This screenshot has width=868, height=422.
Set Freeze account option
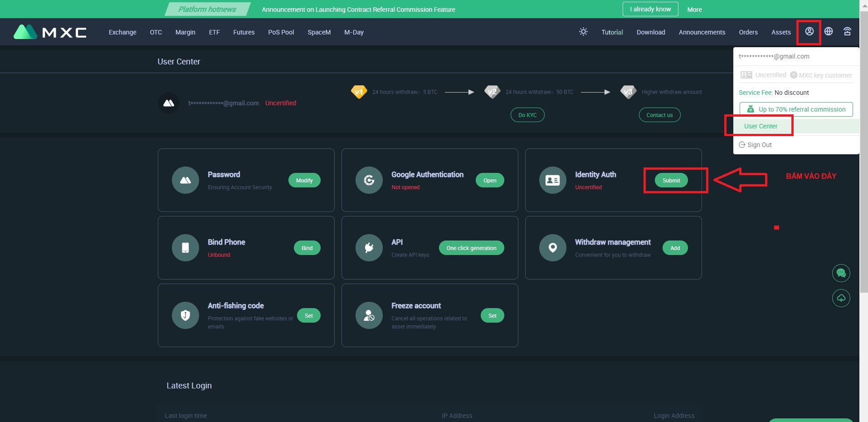[x=493, y=315]
